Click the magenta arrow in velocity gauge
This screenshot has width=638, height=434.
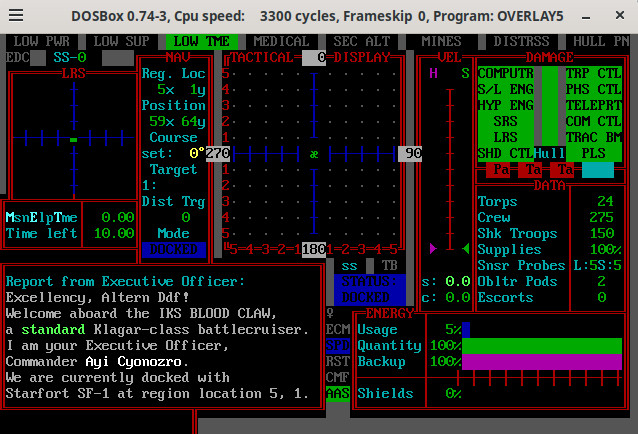(433, 247)
